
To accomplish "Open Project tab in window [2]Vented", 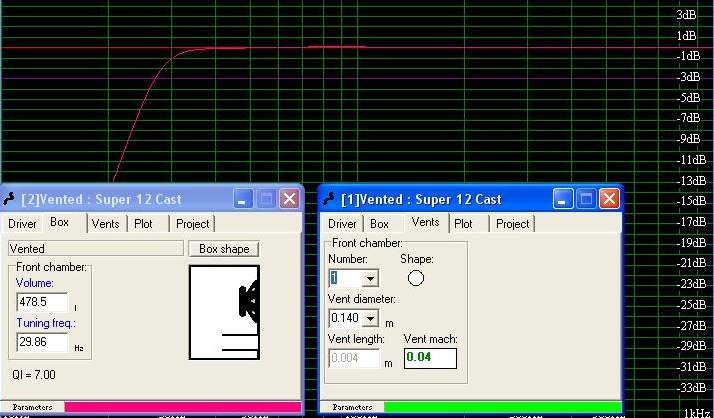I will 193,224.
